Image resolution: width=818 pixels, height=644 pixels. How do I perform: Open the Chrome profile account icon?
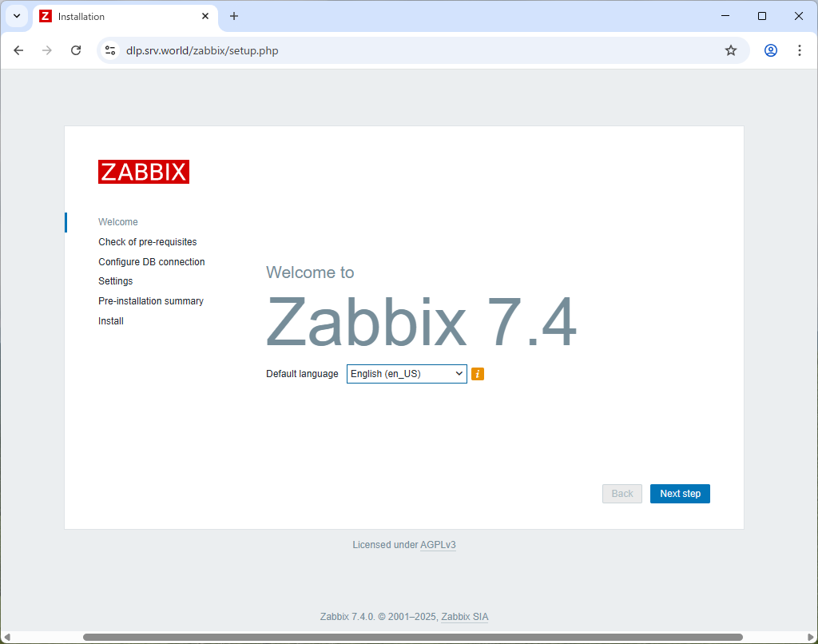pyautogui.click(x=769, y=50)
